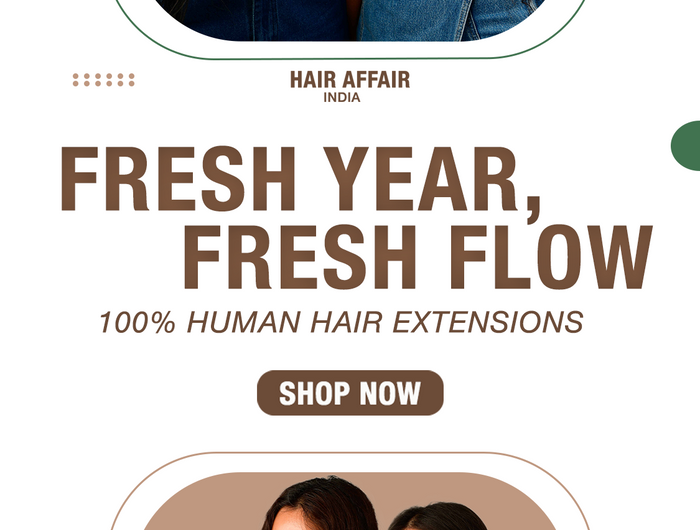The image size is (700, 530).
Task: Click the INDIA text under the logo
Action: pyautogui.click(x=342, y=97)
